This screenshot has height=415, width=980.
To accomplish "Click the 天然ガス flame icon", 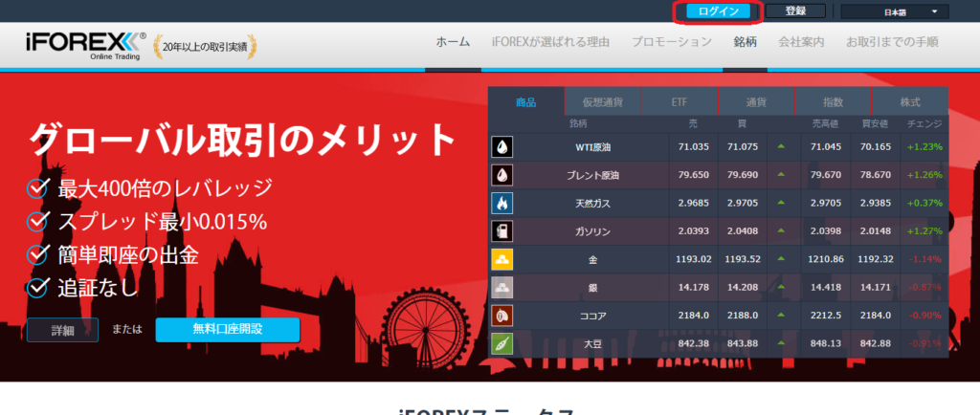I will pyautogui.click(x=502, y=203).
